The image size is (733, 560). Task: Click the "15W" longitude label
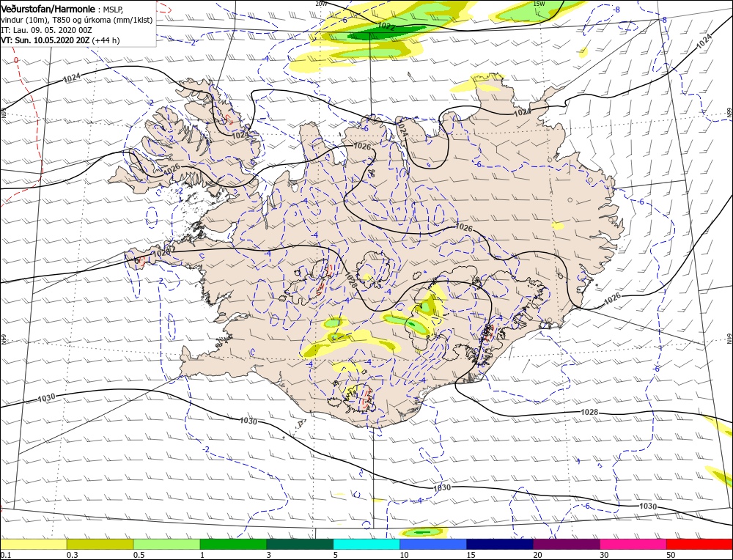click(x=539, y=4)
